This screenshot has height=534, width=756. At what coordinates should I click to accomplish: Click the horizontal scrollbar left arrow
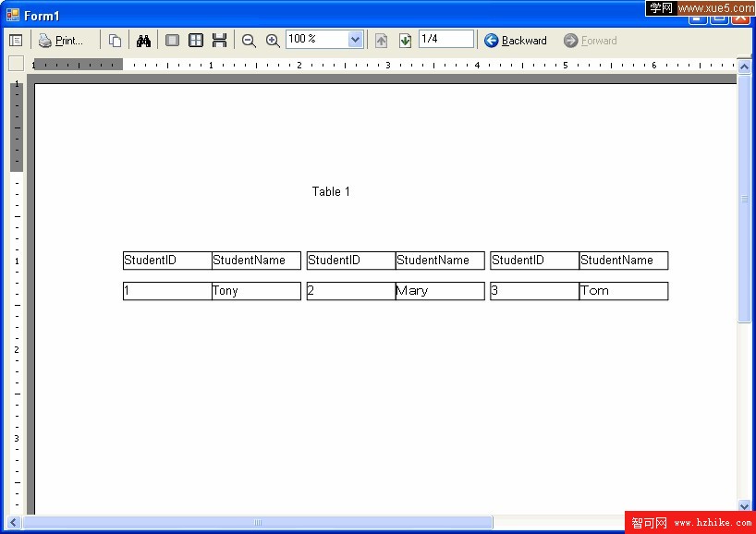tap(14, 522)
